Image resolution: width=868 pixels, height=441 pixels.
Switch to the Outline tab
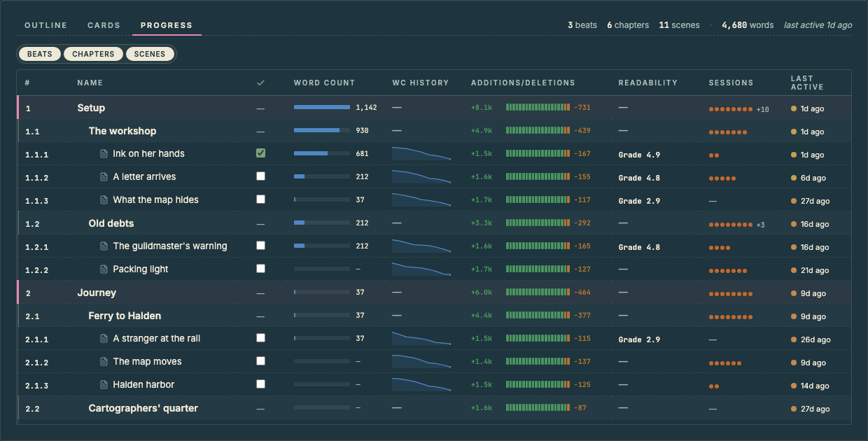pyautogui.click(x=45, y=25)
